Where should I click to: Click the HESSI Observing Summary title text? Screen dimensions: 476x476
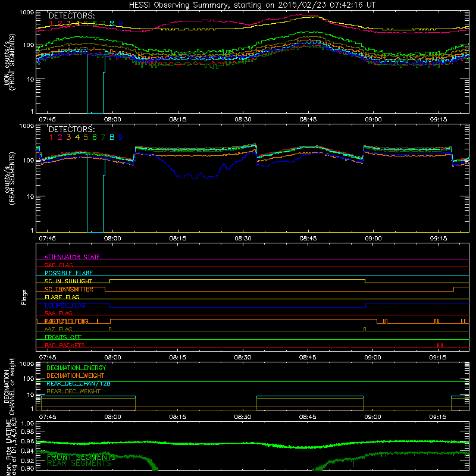(252, 5)
